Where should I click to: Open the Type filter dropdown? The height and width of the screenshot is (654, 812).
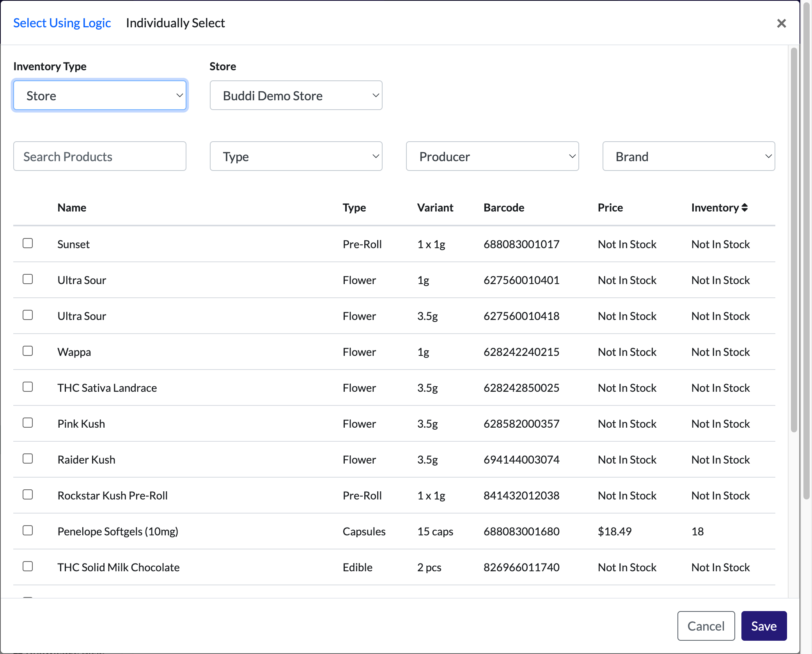coord(296,156)
